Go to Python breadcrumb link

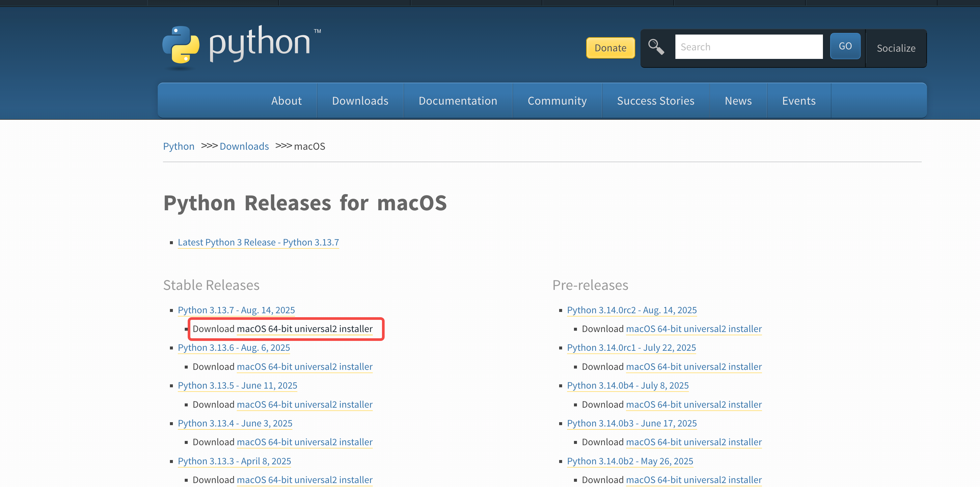[178, 146]
